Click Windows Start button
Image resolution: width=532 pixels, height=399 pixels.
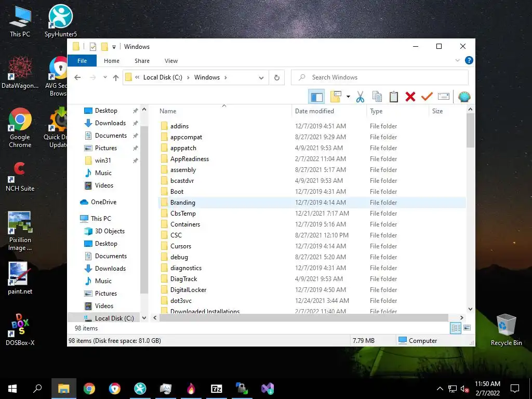(x=12, y=389)
